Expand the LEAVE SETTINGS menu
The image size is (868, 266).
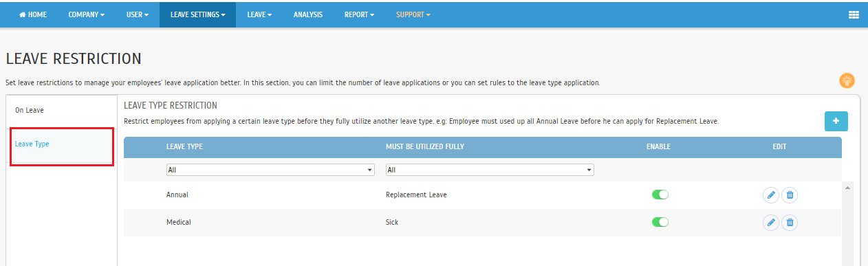coord(197,14)
